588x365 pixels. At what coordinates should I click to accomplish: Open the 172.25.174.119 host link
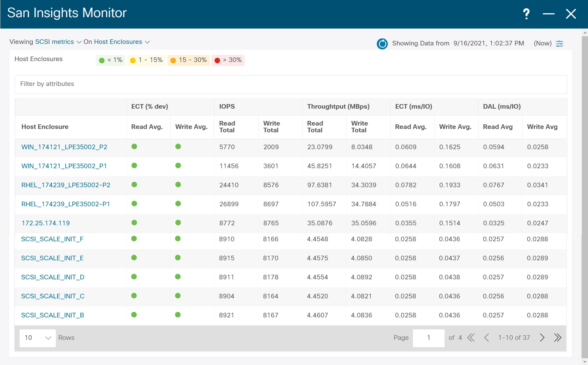click(46, 223)
